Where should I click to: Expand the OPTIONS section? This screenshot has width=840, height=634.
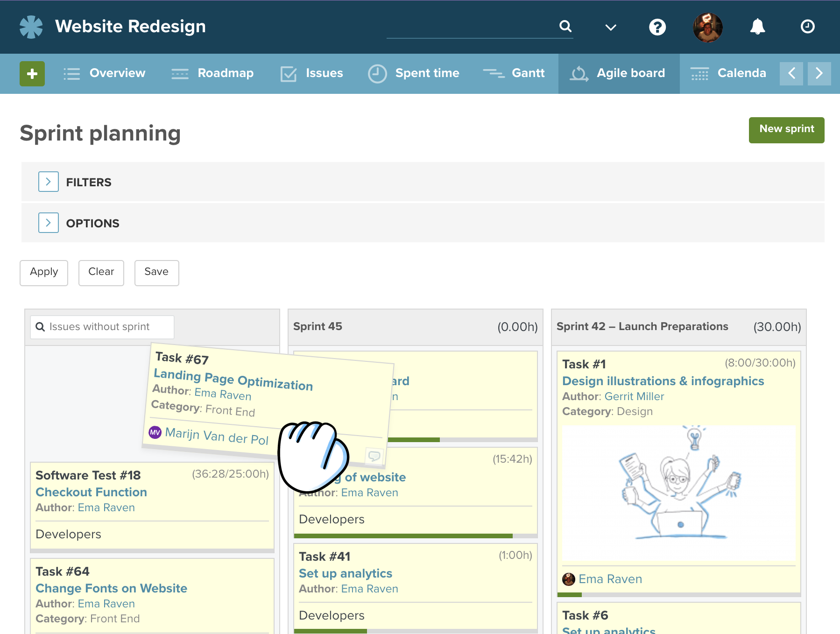[48, 223]
